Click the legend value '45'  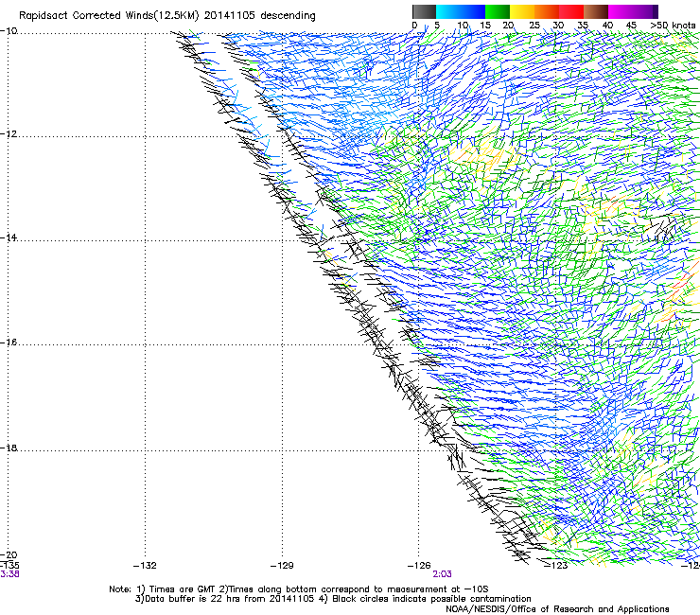(x=631, y=26)
